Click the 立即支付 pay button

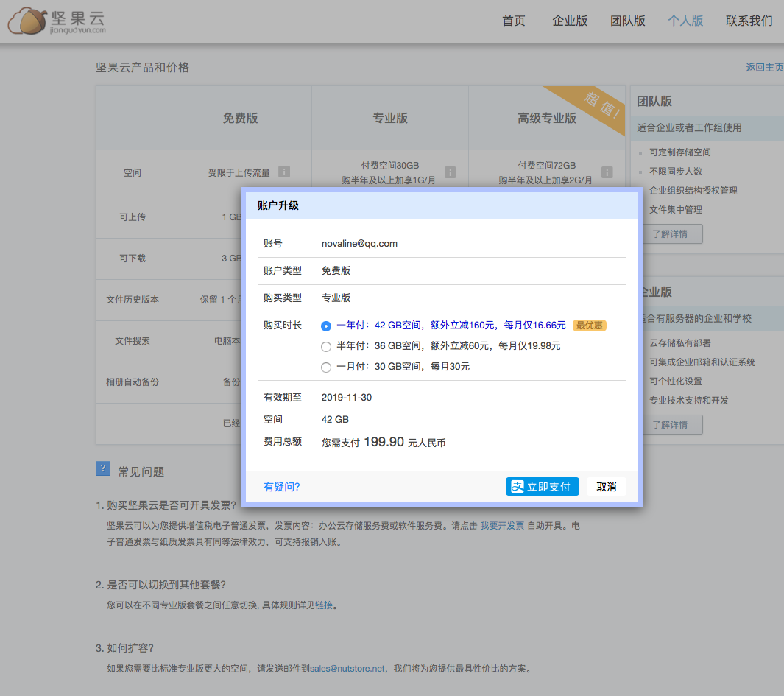(542, 486)
